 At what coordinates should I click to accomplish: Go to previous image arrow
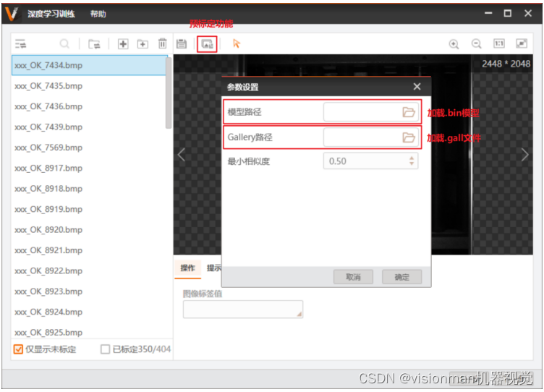(182, 155)
